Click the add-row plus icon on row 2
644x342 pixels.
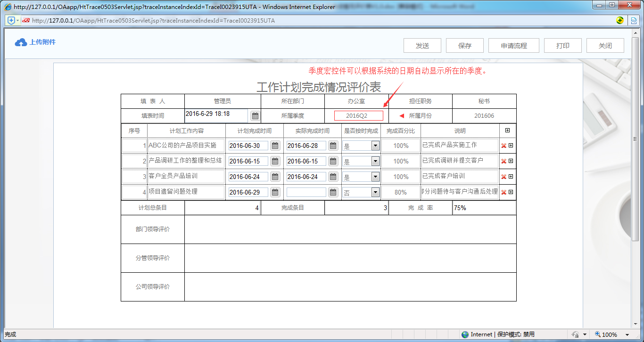click(x=510, y=161)
